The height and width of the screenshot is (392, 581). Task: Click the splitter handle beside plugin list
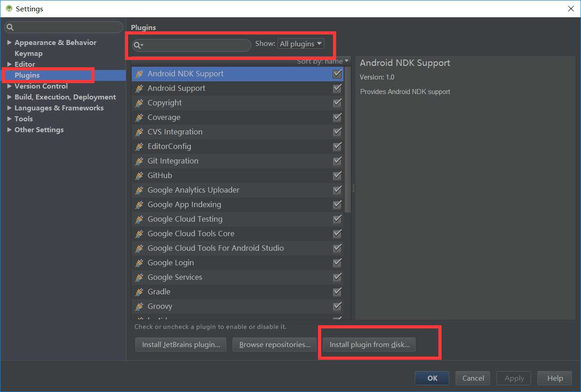click(353, 188)
